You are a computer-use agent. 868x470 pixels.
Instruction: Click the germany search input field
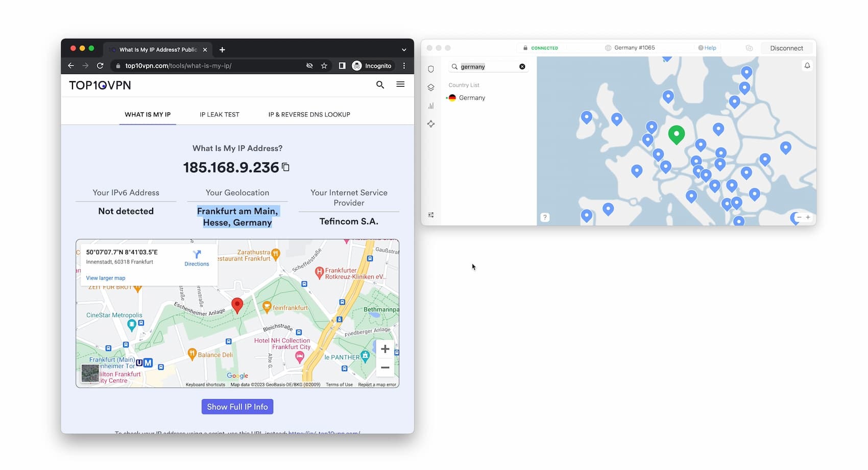point(488,66)
